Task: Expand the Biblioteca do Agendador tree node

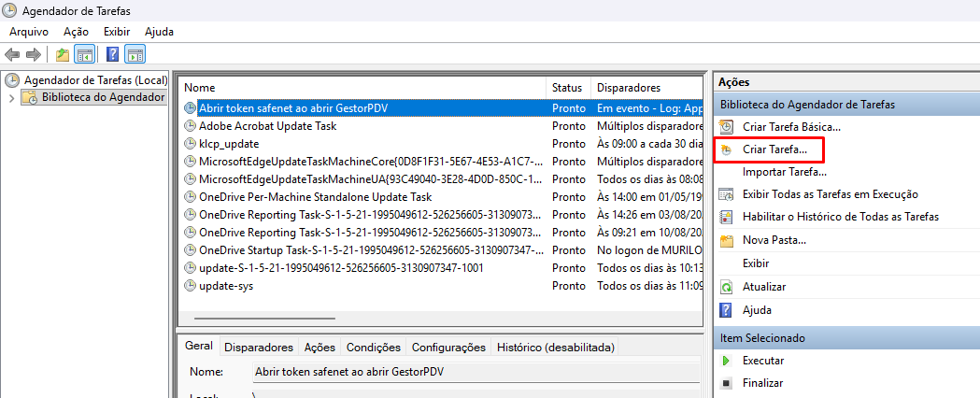Action: [11, 97]
